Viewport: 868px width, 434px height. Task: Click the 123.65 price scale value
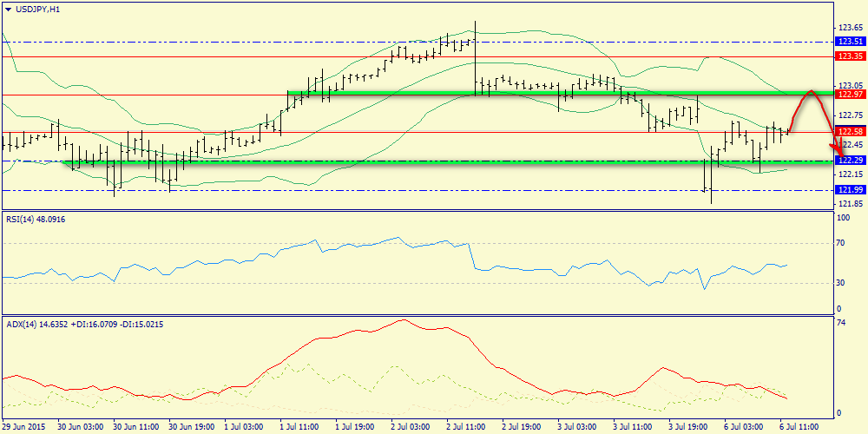[851, 27]
